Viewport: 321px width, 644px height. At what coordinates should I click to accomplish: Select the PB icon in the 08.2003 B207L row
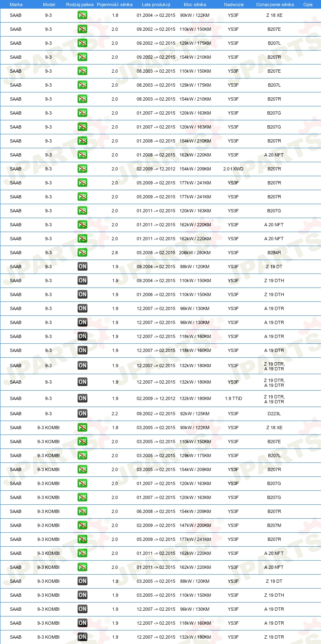82,85
